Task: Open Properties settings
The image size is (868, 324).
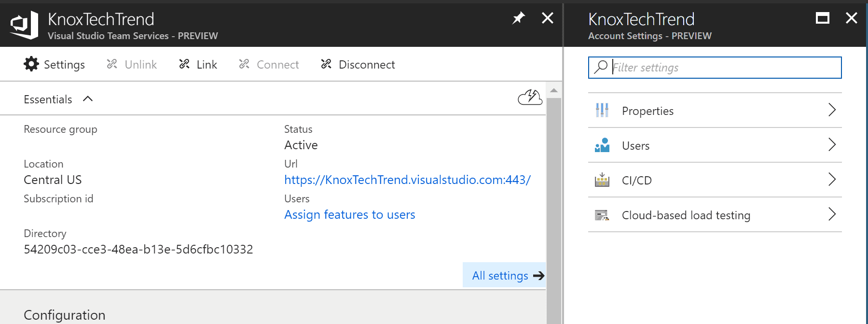Action: 715,111
